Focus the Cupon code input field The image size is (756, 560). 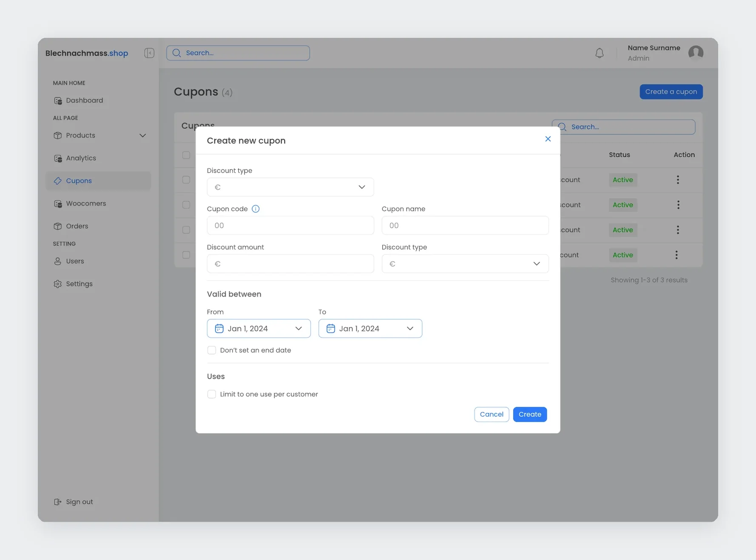[290, 226]
